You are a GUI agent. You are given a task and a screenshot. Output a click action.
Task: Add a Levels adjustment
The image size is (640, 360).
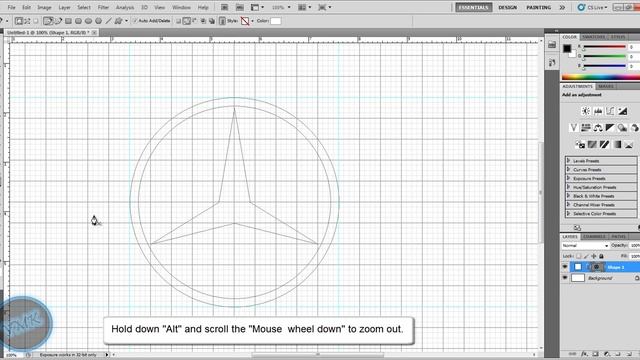598,111
